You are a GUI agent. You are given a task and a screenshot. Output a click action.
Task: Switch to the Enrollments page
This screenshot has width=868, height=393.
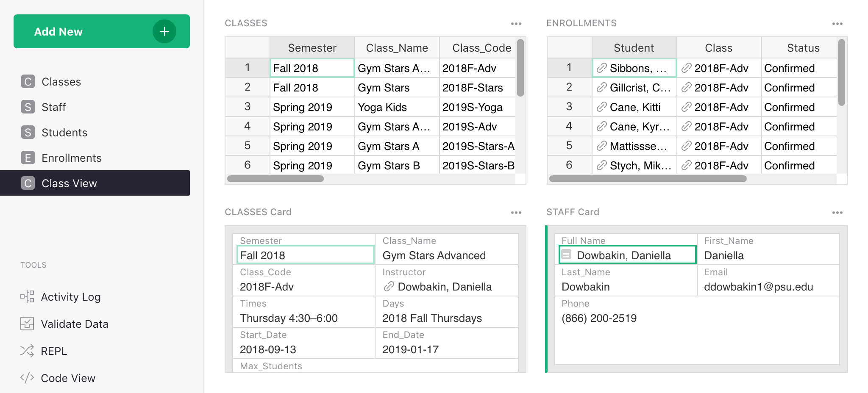tap(71, 158)
